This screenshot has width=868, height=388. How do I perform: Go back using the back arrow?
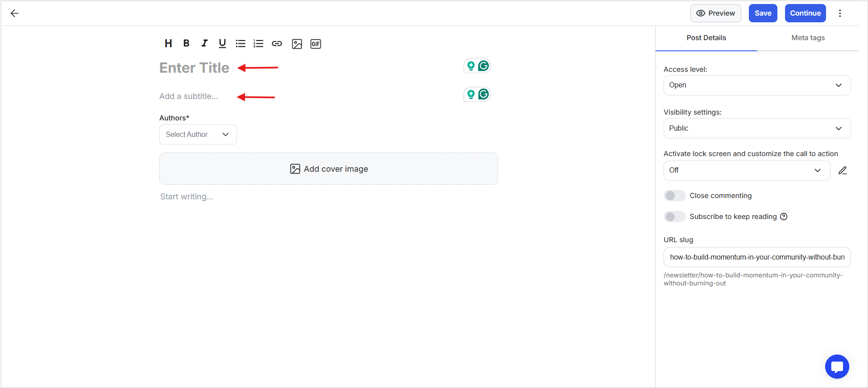point(15,13)
